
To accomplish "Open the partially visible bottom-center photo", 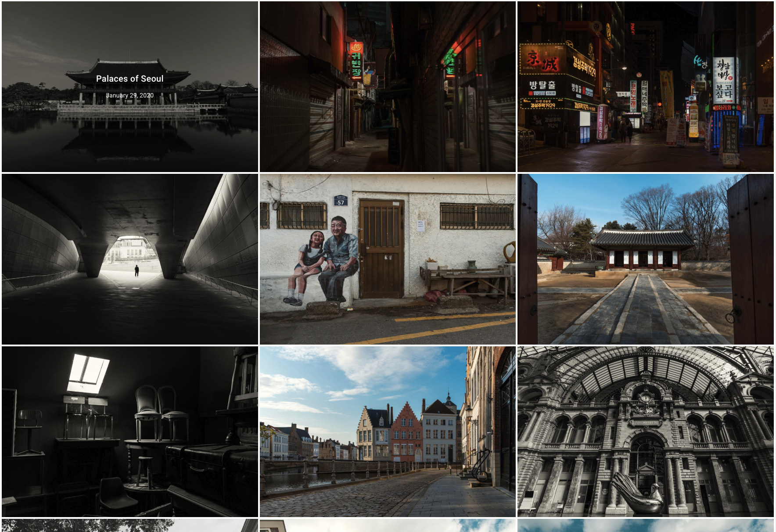I will (x=388, y=527).
